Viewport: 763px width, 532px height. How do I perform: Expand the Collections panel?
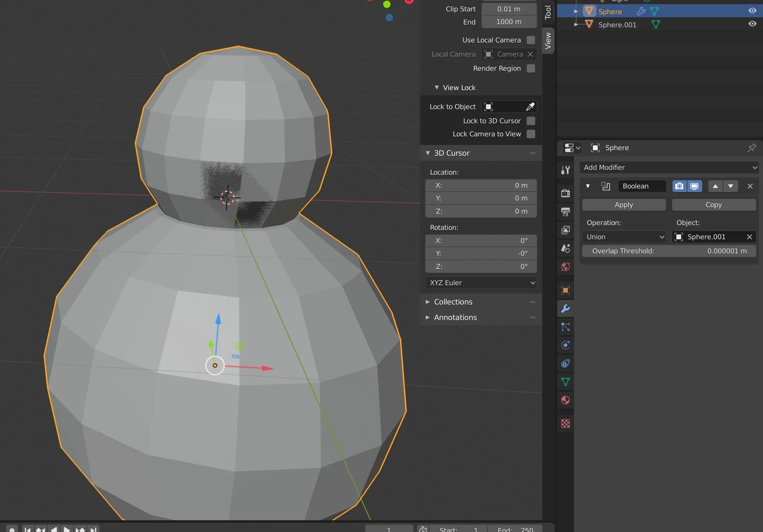453,302
